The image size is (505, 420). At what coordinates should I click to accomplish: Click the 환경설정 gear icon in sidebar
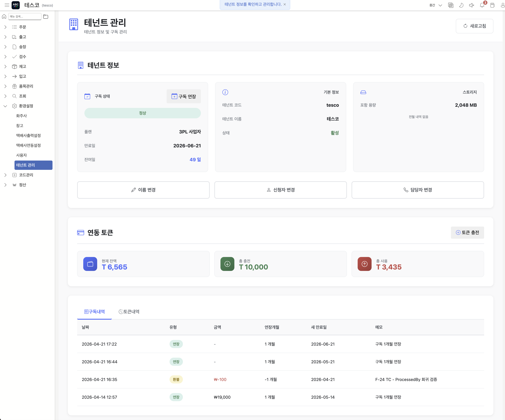pyautogui.click(x=14, y=106)
